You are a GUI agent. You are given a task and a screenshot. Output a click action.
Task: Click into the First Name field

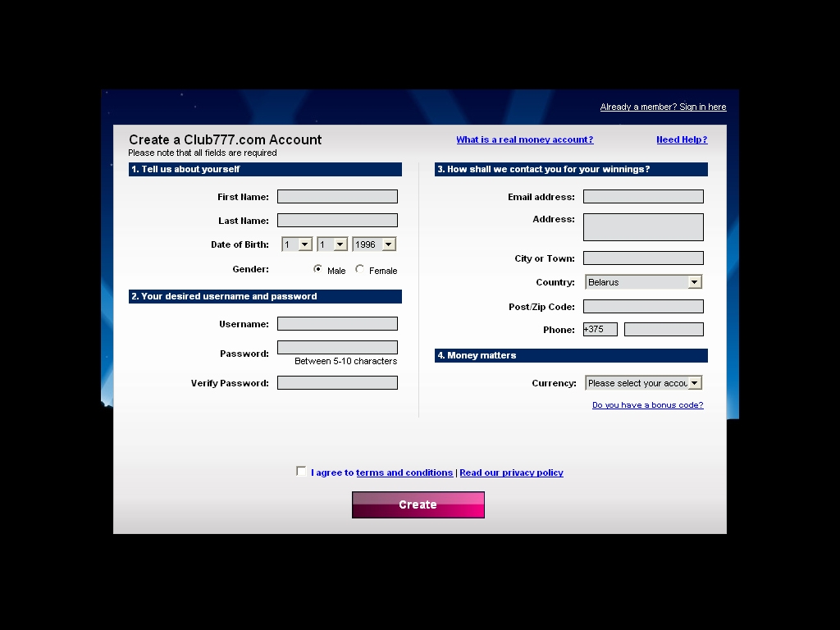[337, 197]
